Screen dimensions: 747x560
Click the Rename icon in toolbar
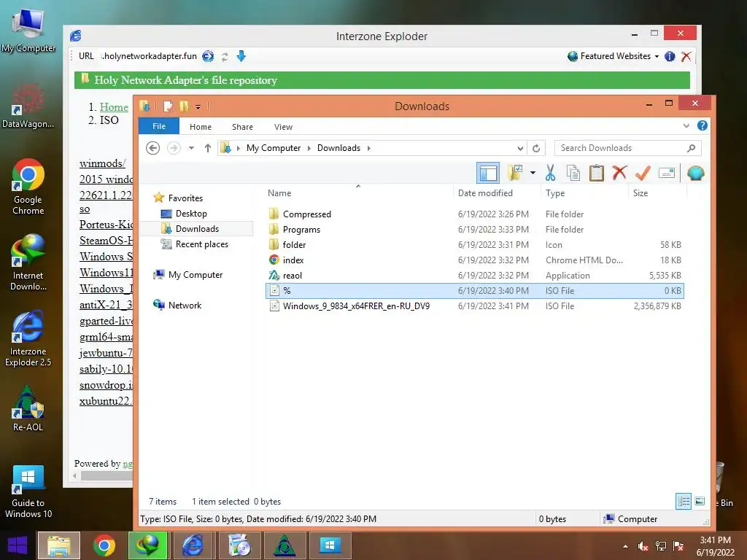pos(667,174)
